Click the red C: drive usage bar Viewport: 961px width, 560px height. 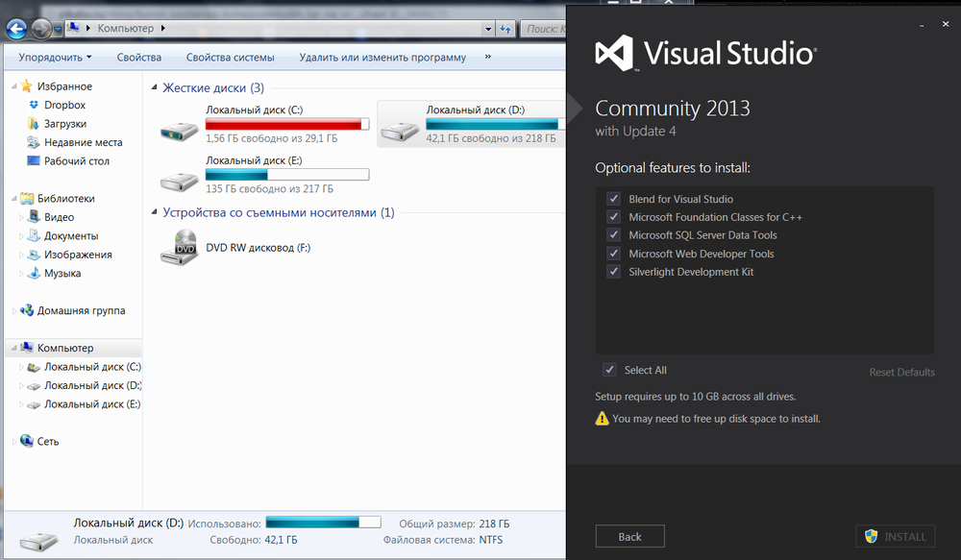[287, 124]
